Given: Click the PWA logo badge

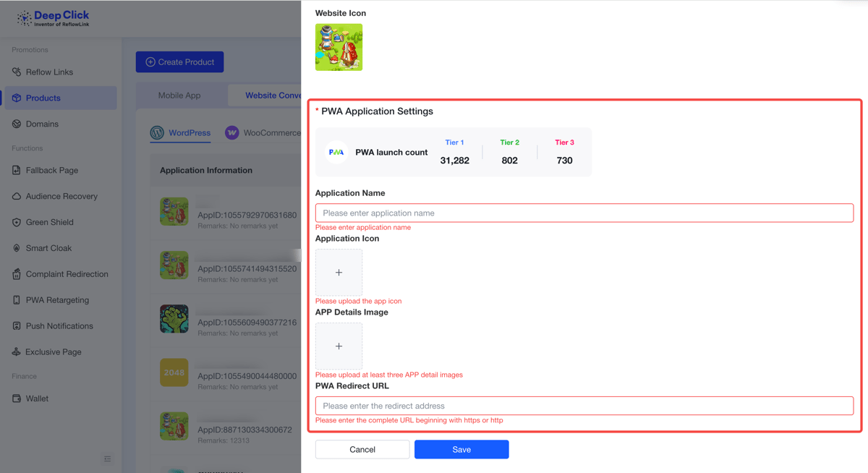Looking at the screenshot, I should 336,153.
